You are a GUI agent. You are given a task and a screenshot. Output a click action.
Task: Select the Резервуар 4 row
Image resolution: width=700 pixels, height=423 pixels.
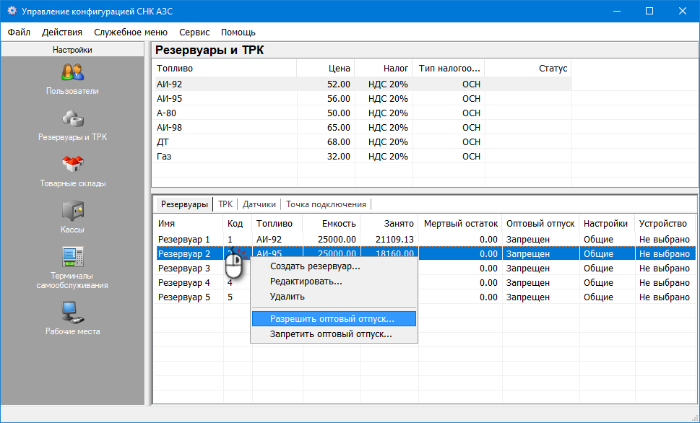coord(184,283)
